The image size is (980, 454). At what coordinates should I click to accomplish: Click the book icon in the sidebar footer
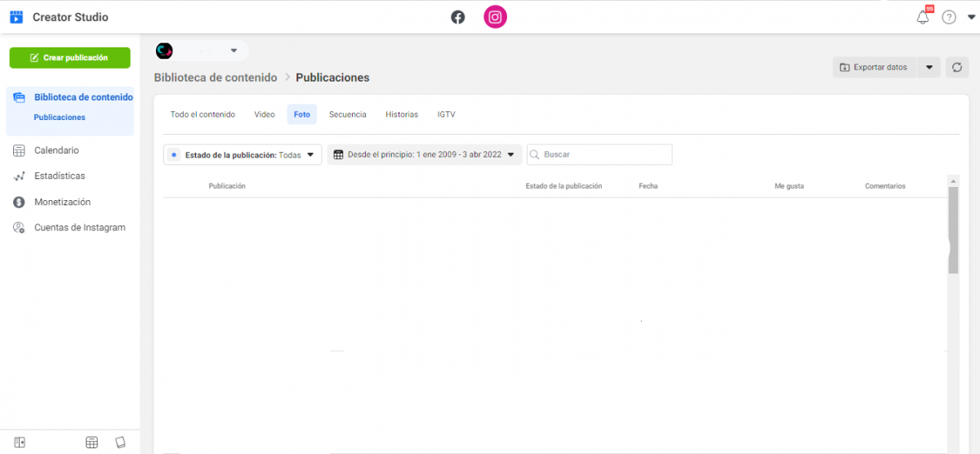pyautogui.click(x=121, y=442)
